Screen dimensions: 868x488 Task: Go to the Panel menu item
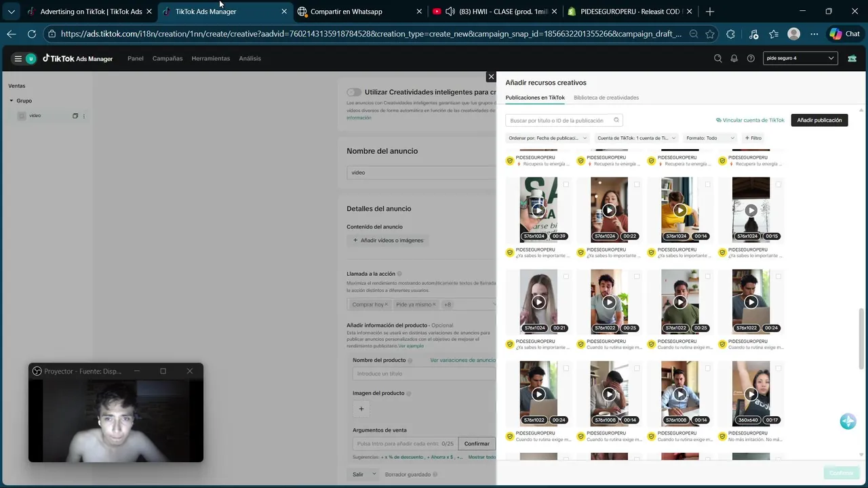point(136,58)
